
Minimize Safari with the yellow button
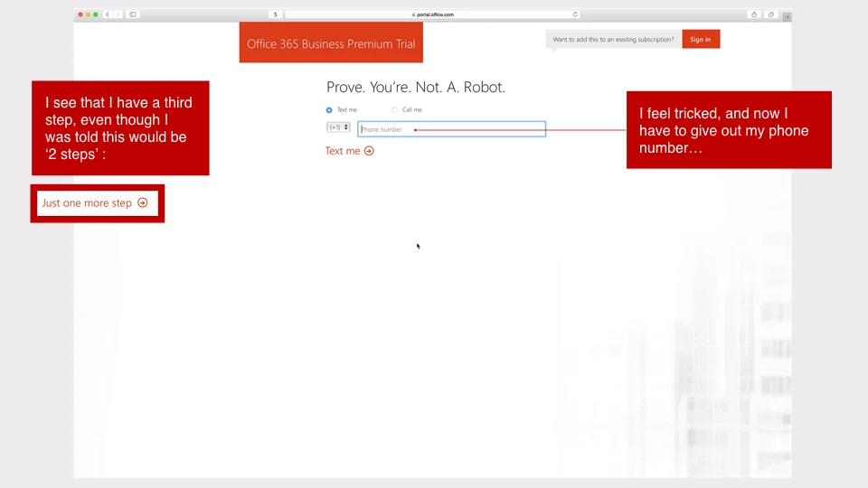(88, 14)
